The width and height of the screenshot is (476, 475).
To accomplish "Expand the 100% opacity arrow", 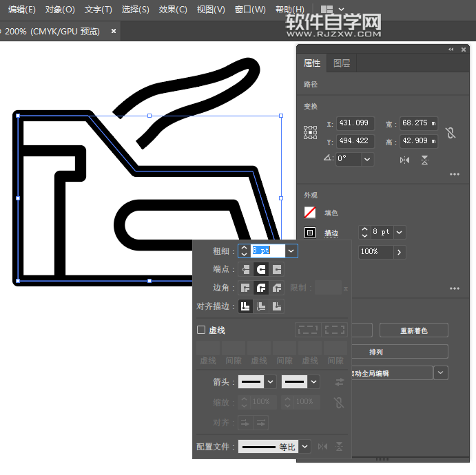I will pyautogui.click(x=400, y=252).
